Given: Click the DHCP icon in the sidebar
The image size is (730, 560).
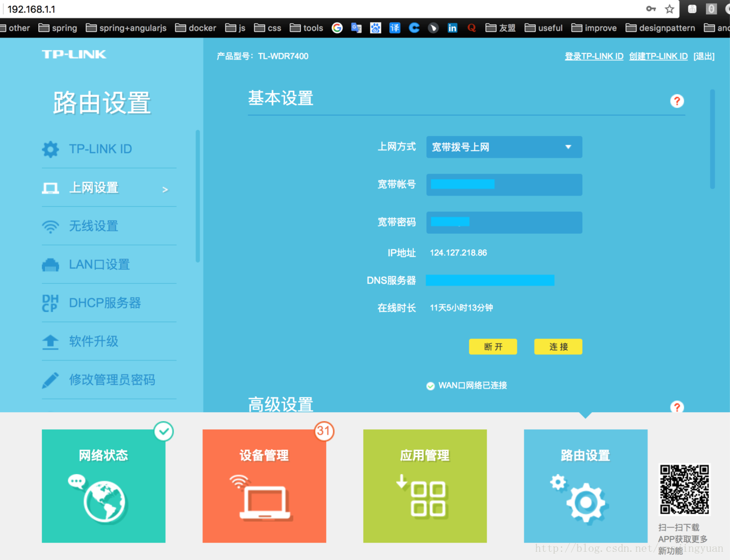Looking at the screenshot, I should coord(50,303).
